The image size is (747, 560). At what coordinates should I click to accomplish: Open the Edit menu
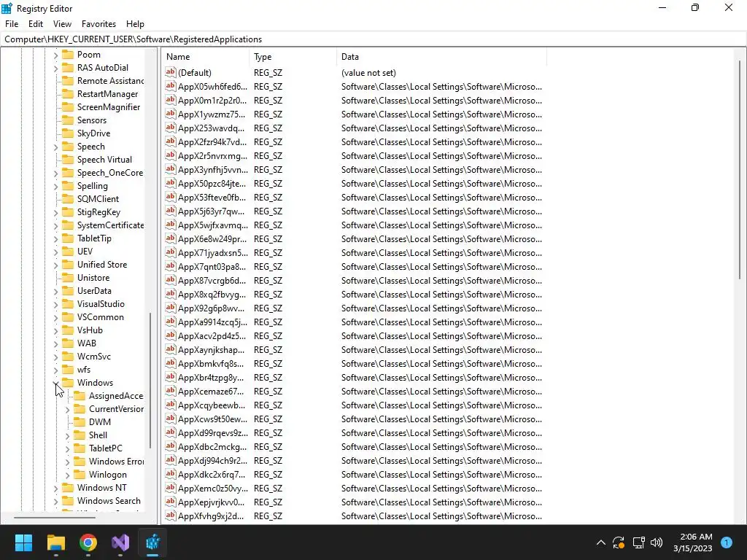[x=36, y=24]
